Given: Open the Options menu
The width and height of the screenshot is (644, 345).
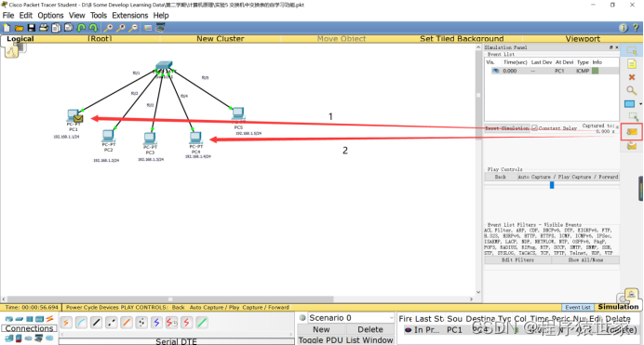Looking at the screenshot, I should coord(50,15).
